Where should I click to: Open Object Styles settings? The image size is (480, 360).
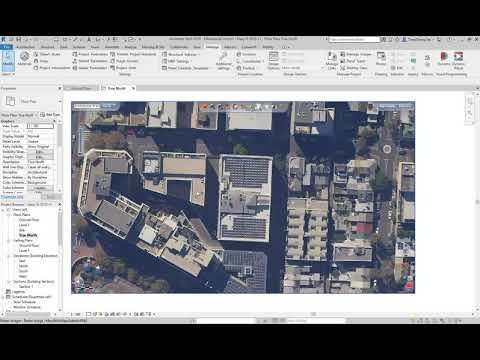click(x=47, y=54)
